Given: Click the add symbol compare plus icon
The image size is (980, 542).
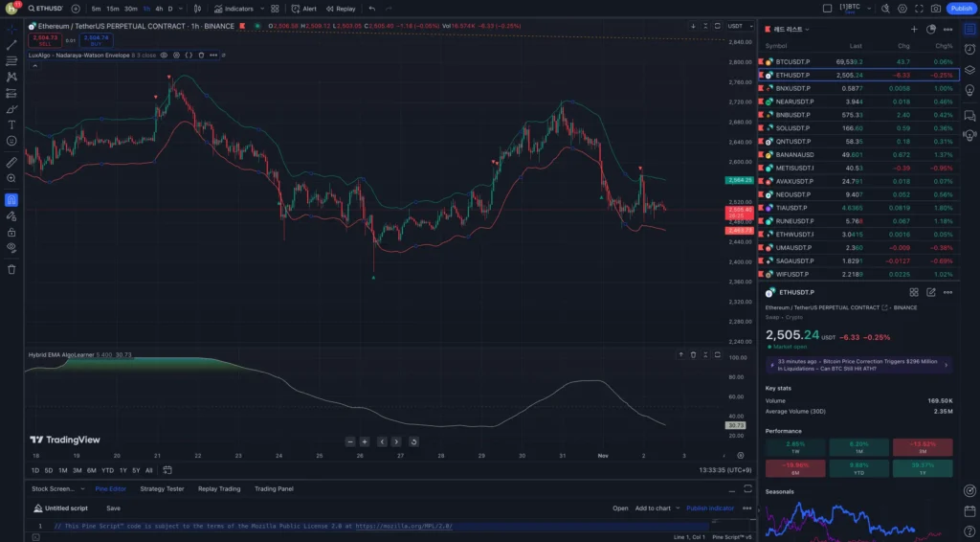Looking at the screenshot, I should (76, 9).
